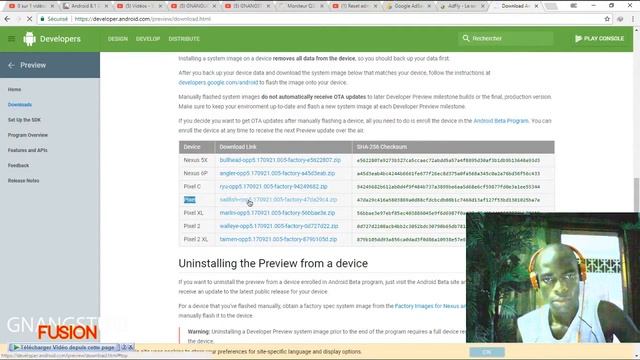Image resolution: width=640 pixels, height=360 pixels.
Task: Open Set Up the SDK sidebar link
Action: pos(24,120)
